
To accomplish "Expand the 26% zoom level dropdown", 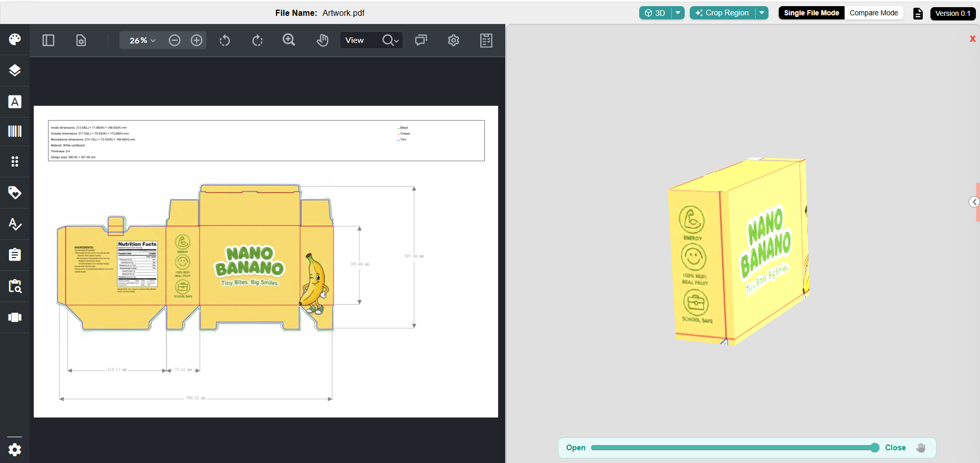I will click(x=142, y=40).
